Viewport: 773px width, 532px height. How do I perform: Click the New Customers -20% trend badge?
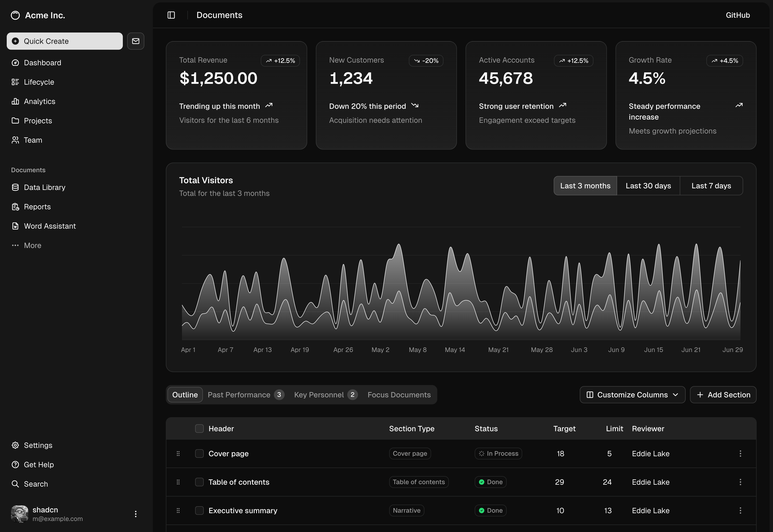(x=426, y=61)
